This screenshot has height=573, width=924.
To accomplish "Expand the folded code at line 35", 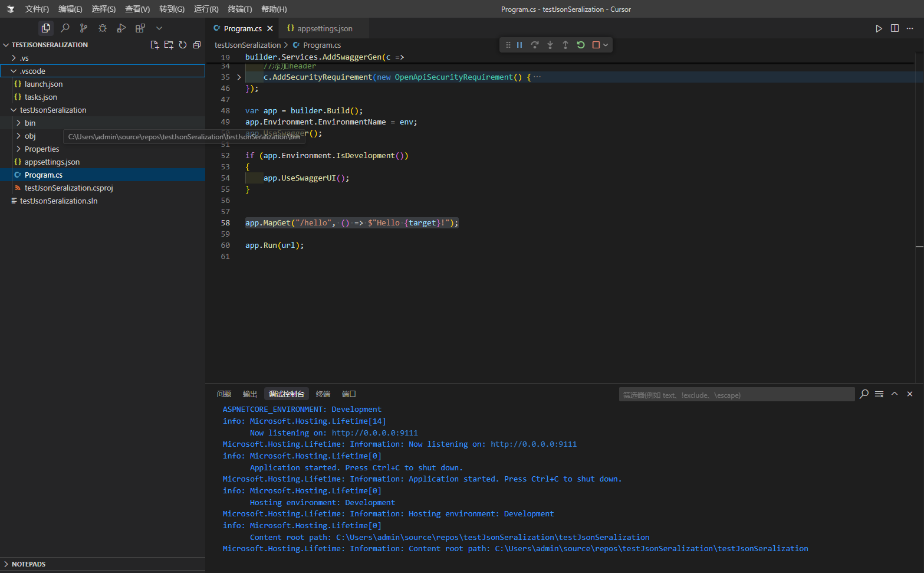I will pos(239,77).
